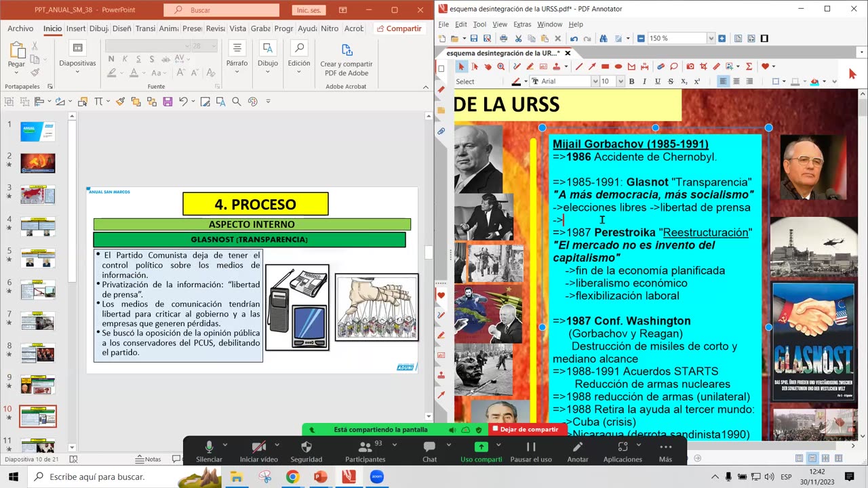Screen dimensions: 868x488
Task: Choose the pen tool in PDF Annotator
Action: point(517,66)
